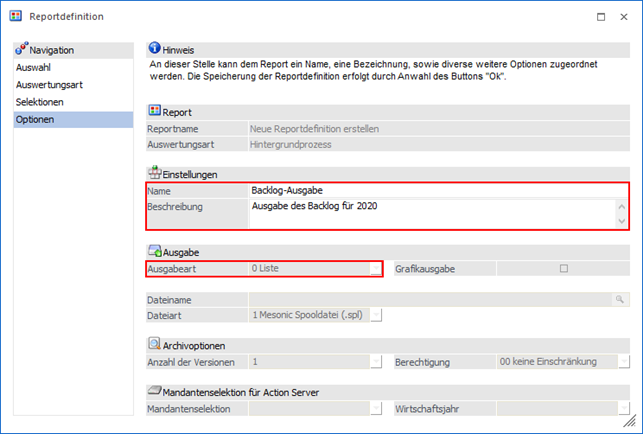Screen dimensions: 643x434
Task: Click the Navigation panel header icon
Action: tap(21, 50)
